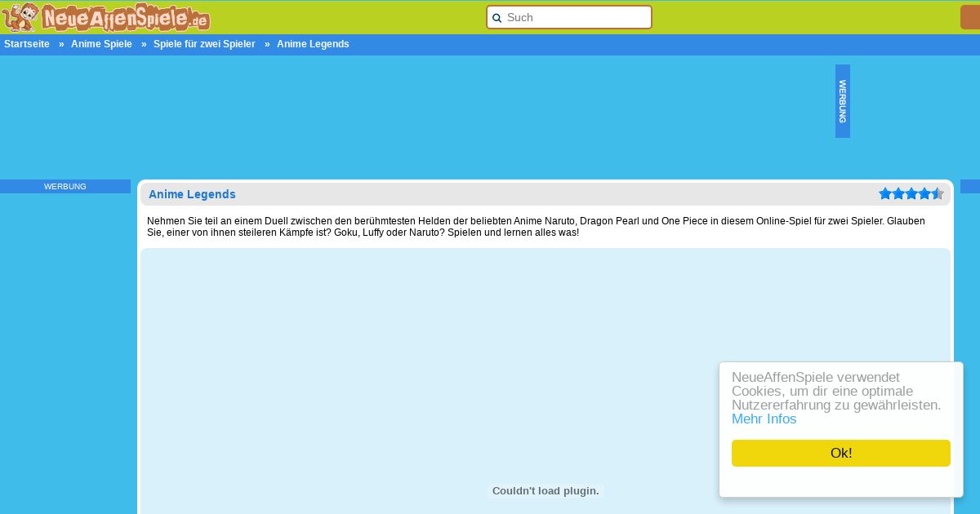Click the vertical WERBUNG label
This screenshot has height=514, width=980.
pyautogui.click(x=843, y=101)
